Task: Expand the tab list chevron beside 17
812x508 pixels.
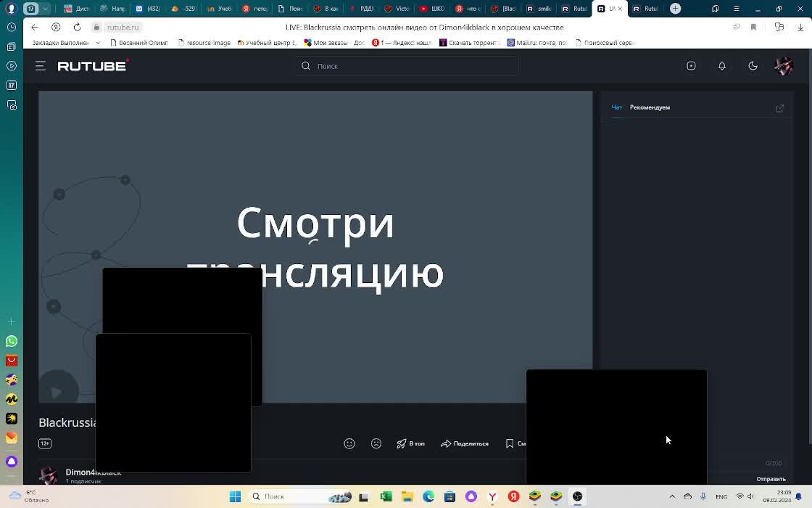Action: (46, 8)
